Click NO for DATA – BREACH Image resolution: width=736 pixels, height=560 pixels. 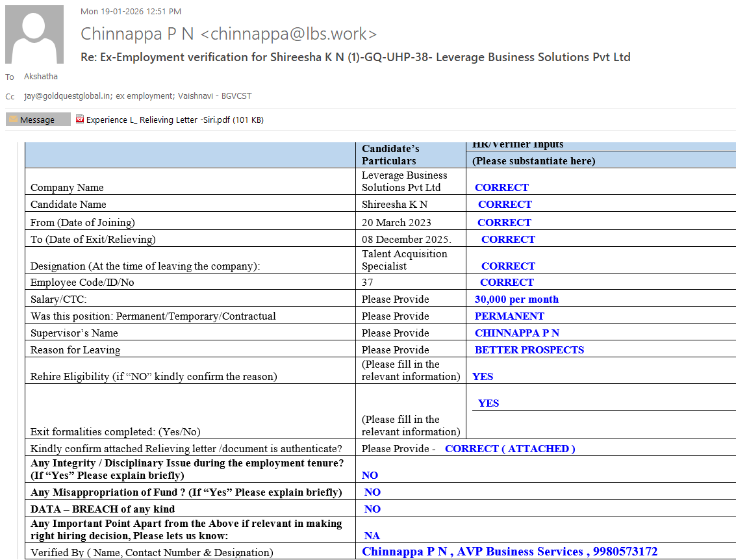[x=372, y=509]
